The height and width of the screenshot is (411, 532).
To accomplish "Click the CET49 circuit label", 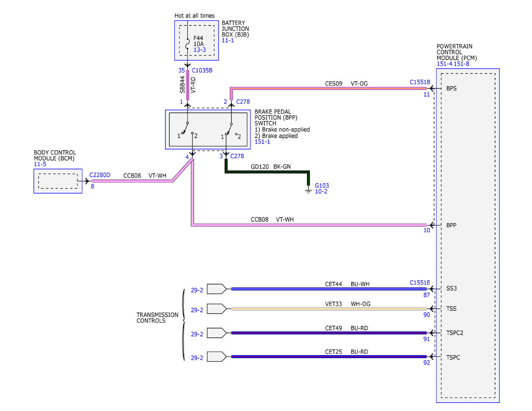I will click(334, 328).
